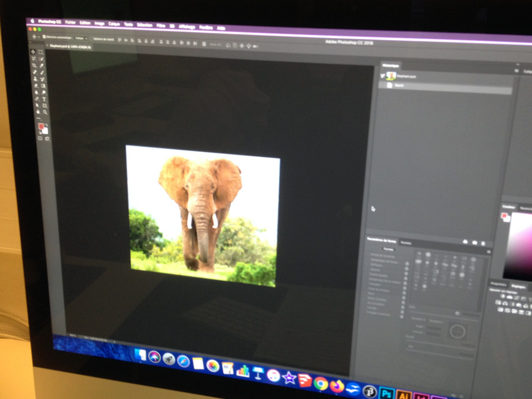Click the Quick Mask mode icon
The image size is (532, 399).
(41, 138)
